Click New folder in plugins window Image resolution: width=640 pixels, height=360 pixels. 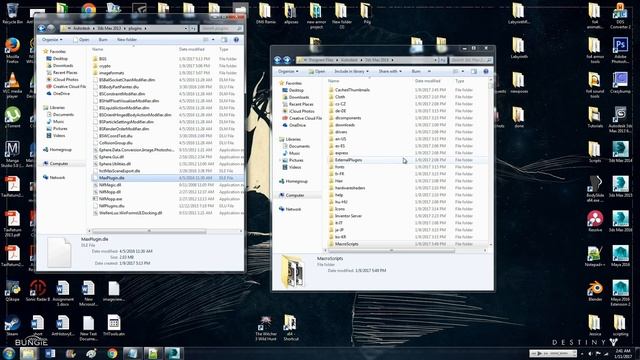[127, 40]
